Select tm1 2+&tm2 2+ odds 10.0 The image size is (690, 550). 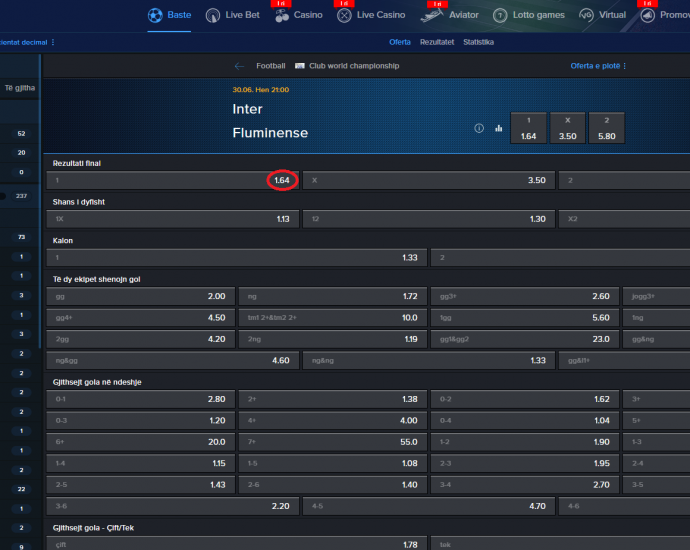[x=333, y=318]
